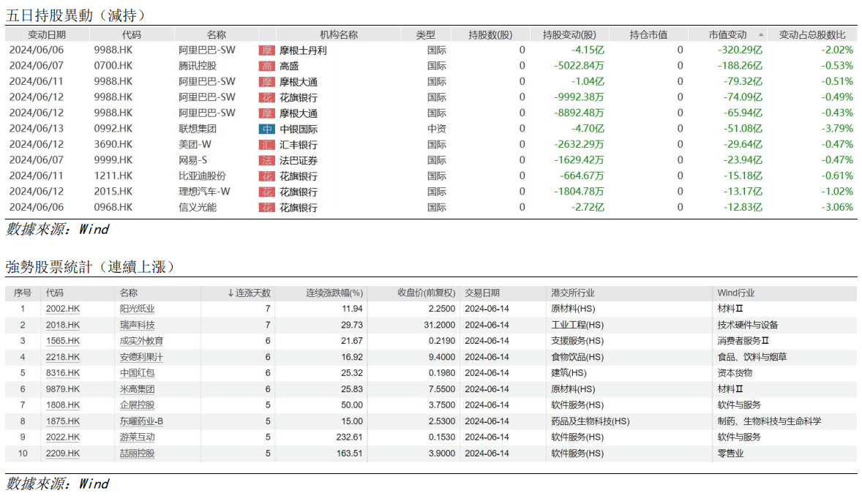This screenshot has width=862, height=504.
Task: Sort by the 变动占总股数比 column header
Action: point(812,34)
